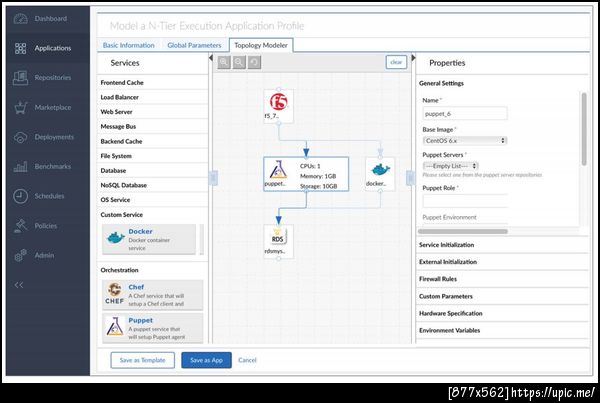
Task: Click the Policies gavel icon
Action: point(21,226)
